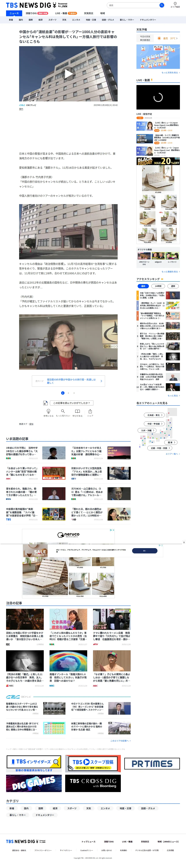Screen dimensions: 186x868
Task: Select スポーツ in the category bar
Action: (52, 20)
